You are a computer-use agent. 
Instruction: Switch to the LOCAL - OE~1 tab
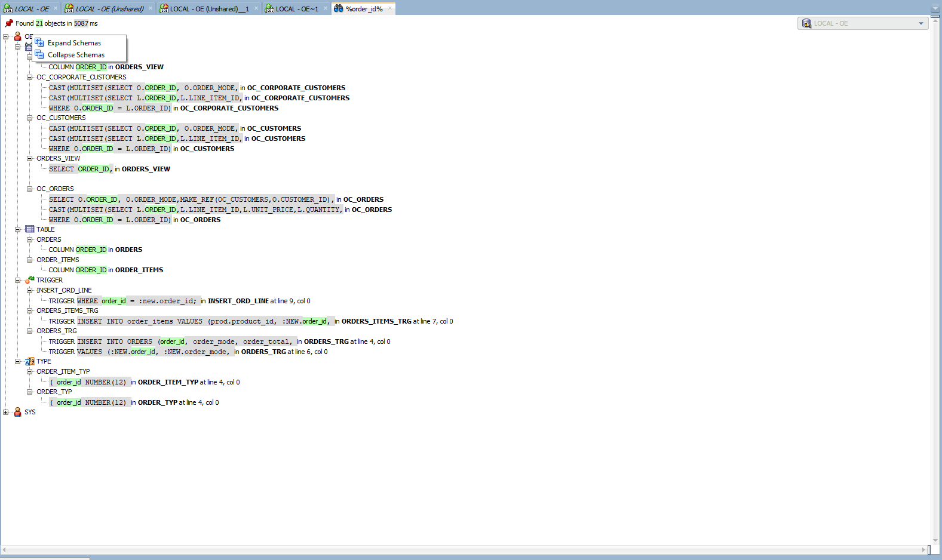pos(297,8)
